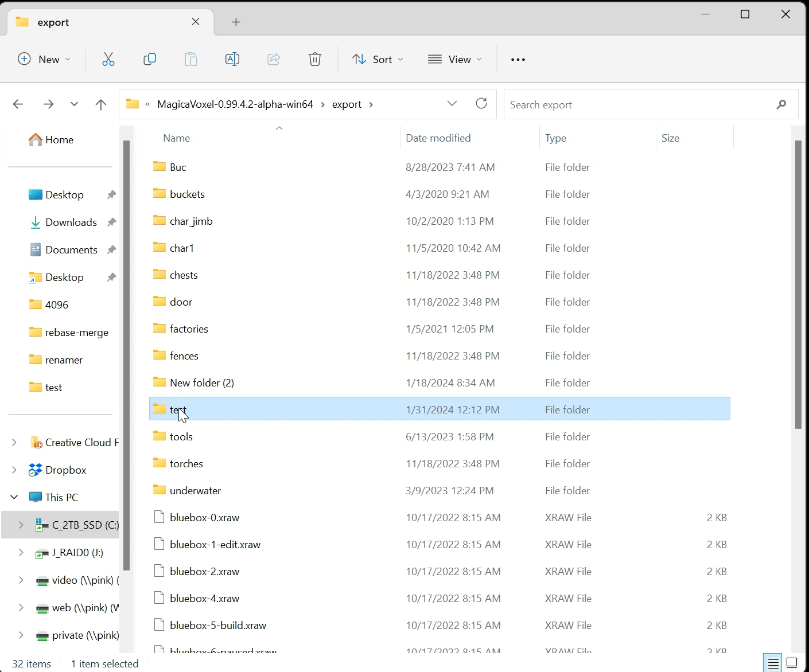Sort by Date modified column header
This screenshot has width=809, height=672.
(x=438, y=138)
